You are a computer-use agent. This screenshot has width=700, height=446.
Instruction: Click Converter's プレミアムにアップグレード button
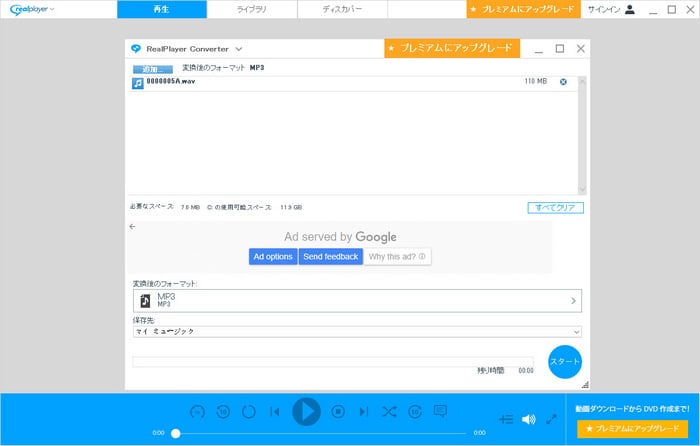[452, 48]
